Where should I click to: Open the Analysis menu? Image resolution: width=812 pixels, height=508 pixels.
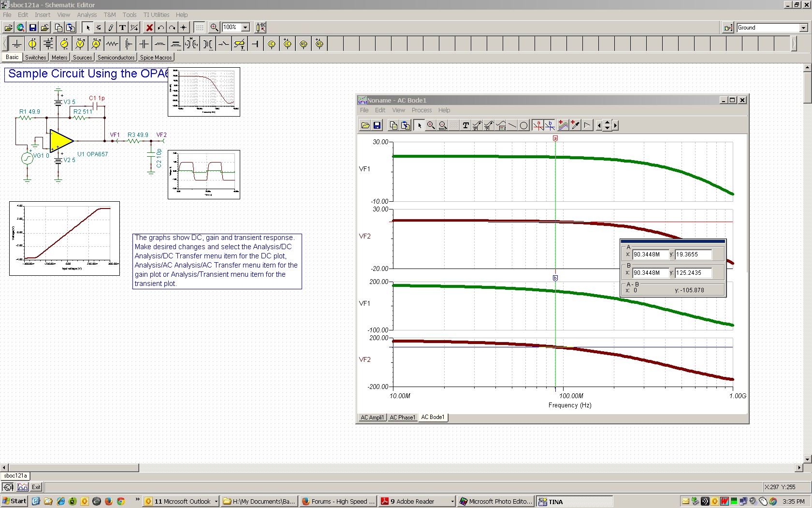pyautogui.click(x=87, y=15)
